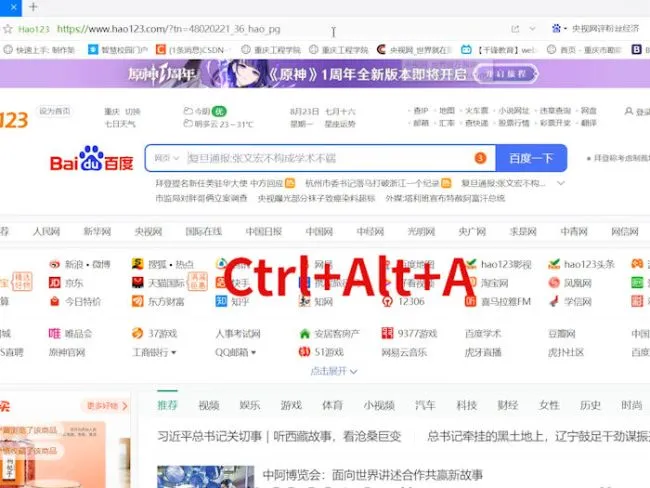Open the address bar dropdown chevron

tap(532, 29)
